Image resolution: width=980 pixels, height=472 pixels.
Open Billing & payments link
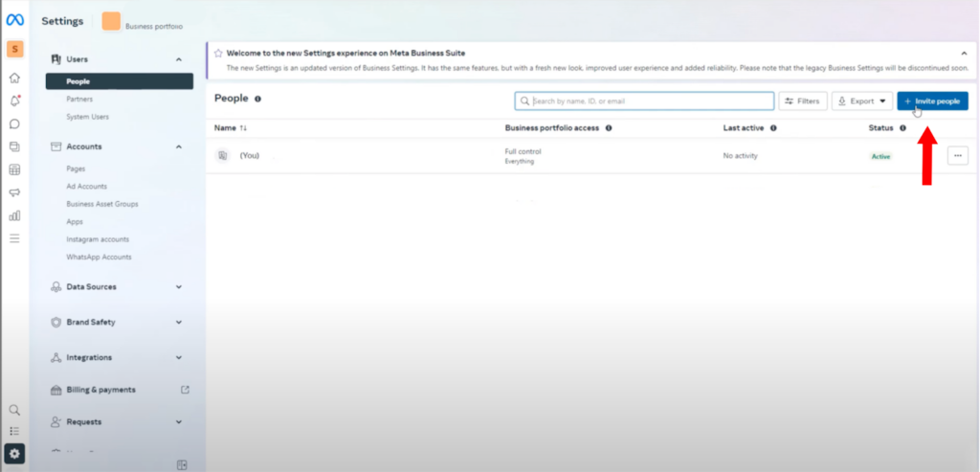tap(101, 390)
